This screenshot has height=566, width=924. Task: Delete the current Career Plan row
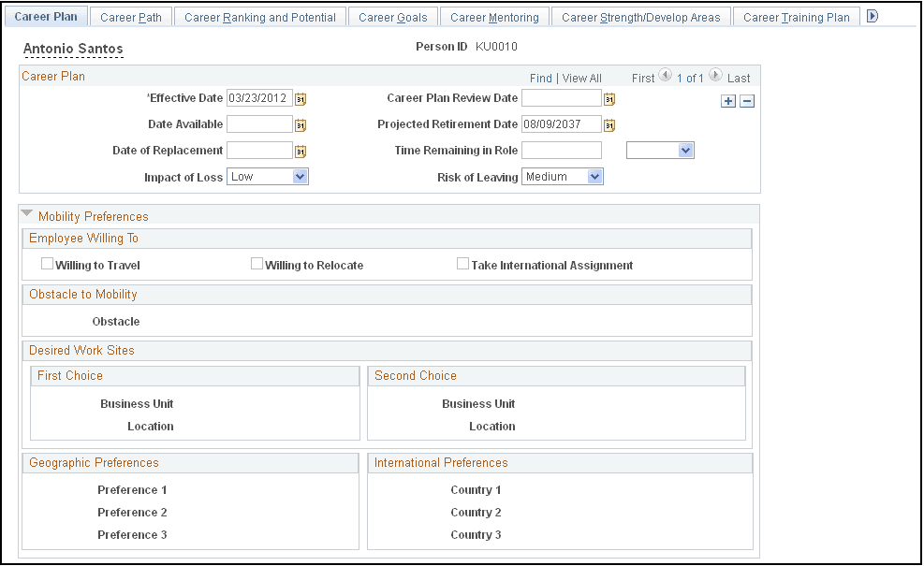coord(747,100)
